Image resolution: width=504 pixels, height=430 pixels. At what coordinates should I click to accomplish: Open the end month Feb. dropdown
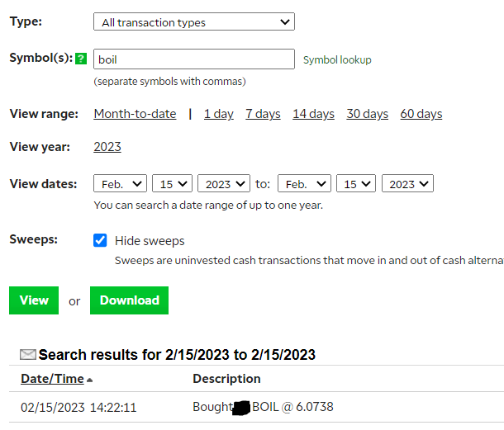click(x=304, y=184)
